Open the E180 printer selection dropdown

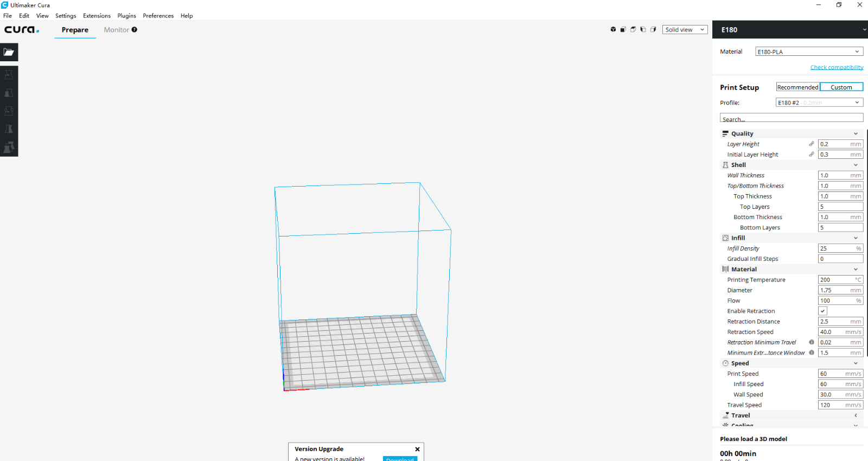pos(790,30)
